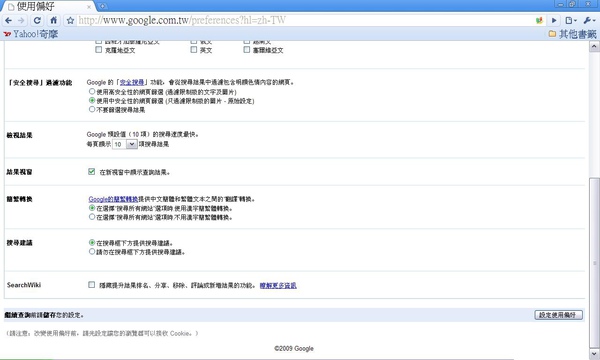This screenshot has width=600, height=360.
Task: Click the browser Forward arrow
Action: [21, 21]
